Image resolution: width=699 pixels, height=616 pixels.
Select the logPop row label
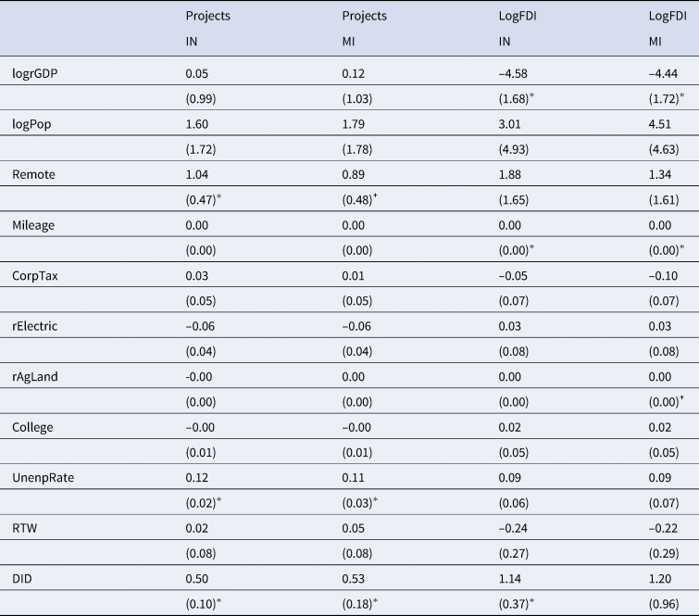click(30, 123)
